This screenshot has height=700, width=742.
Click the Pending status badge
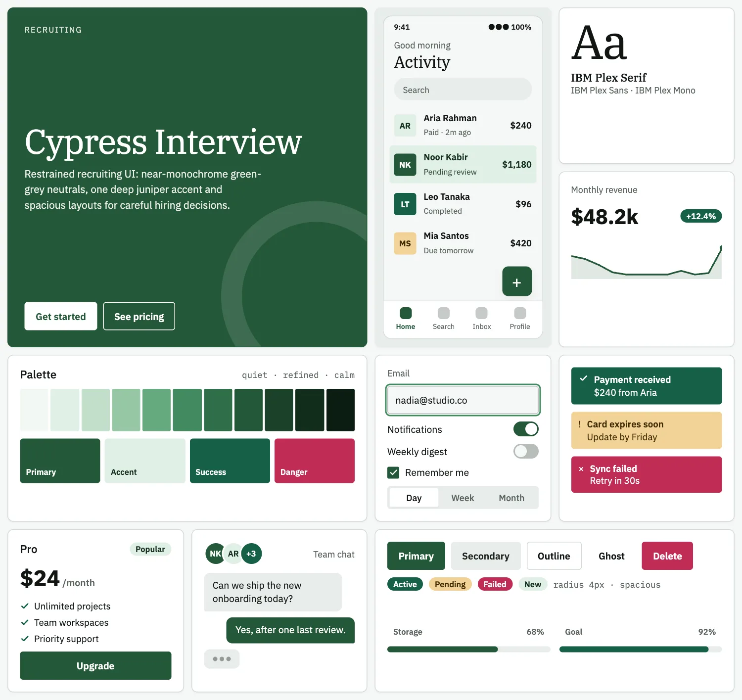pos(450,584)
